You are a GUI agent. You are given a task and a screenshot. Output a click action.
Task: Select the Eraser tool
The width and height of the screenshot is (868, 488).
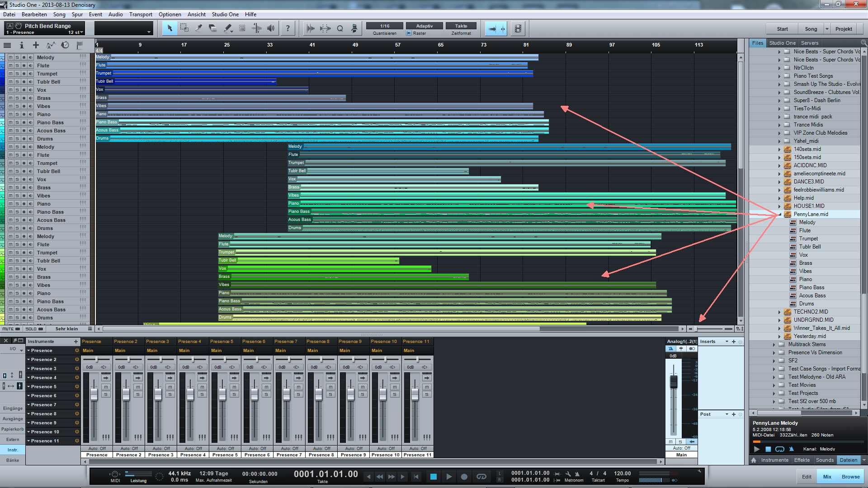(x=213, y=28)
